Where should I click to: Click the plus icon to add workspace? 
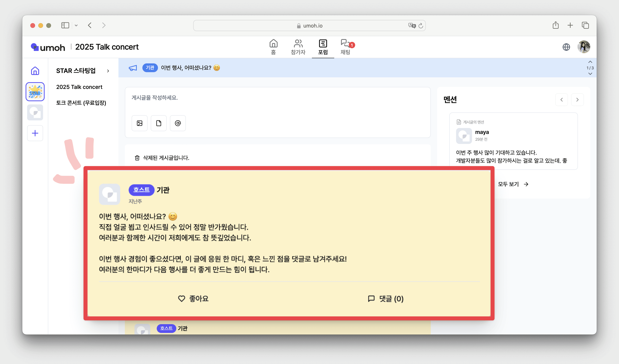coord(35,133)
